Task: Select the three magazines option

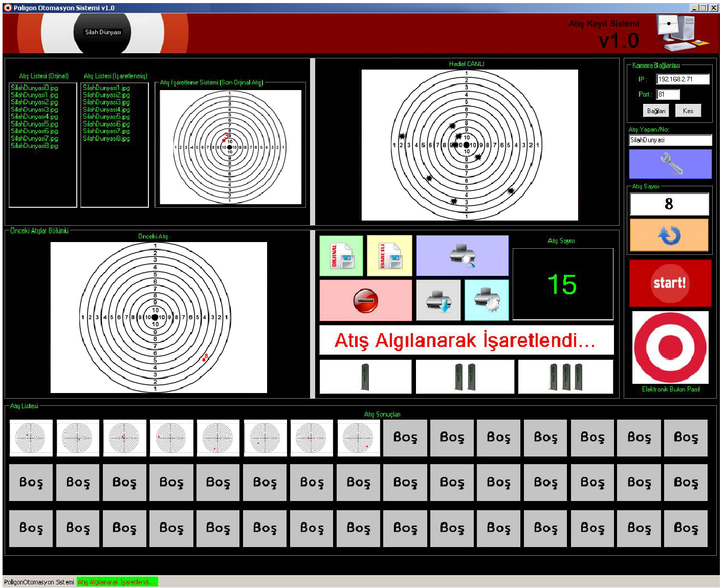Action: pyautogui.click(x=565, y=377)
